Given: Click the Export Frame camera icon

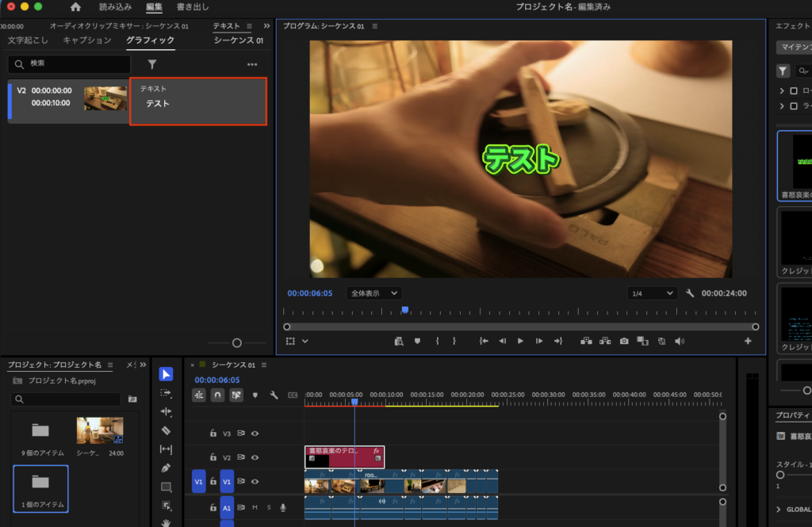Looking at the screenshot, I should tap(624, 341).
